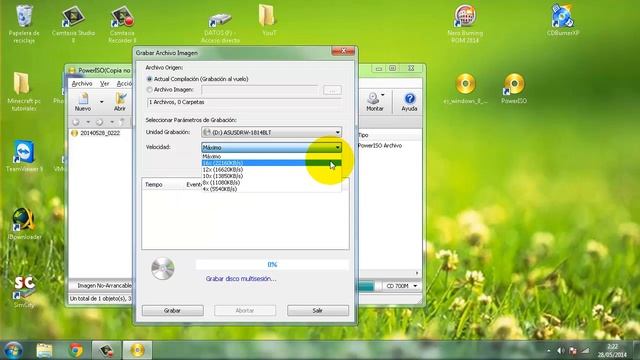Open Acción menu in PowerISO
The image size is (640, 360).
click(x=124, y=83)
